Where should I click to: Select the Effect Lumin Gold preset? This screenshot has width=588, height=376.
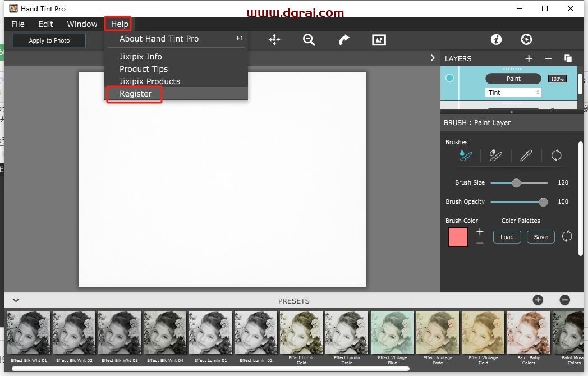[301, 338]
